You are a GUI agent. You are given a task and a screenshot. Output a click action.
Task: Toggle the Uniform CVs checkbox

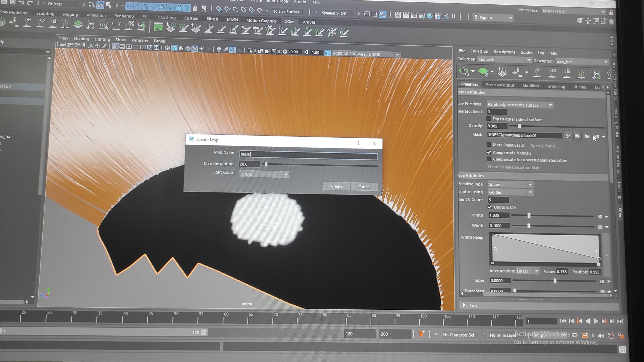point(490,207)
